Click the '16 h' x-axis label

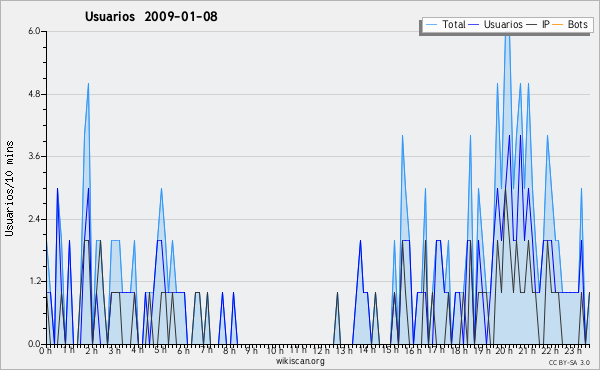(x=412, y=350)
